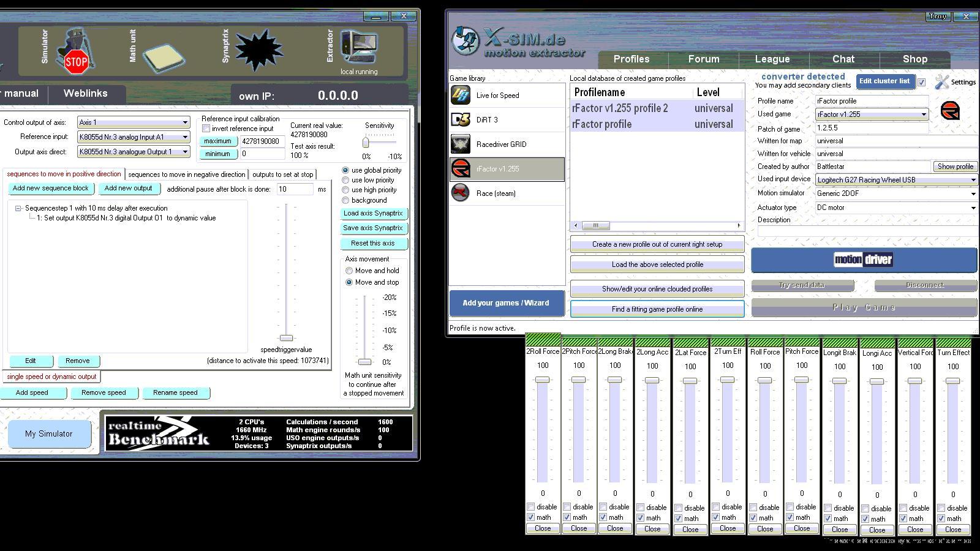The width and height of the screenshot is (980, 551).
Task: Select use high priority option
Action: [x=345, y=190]
